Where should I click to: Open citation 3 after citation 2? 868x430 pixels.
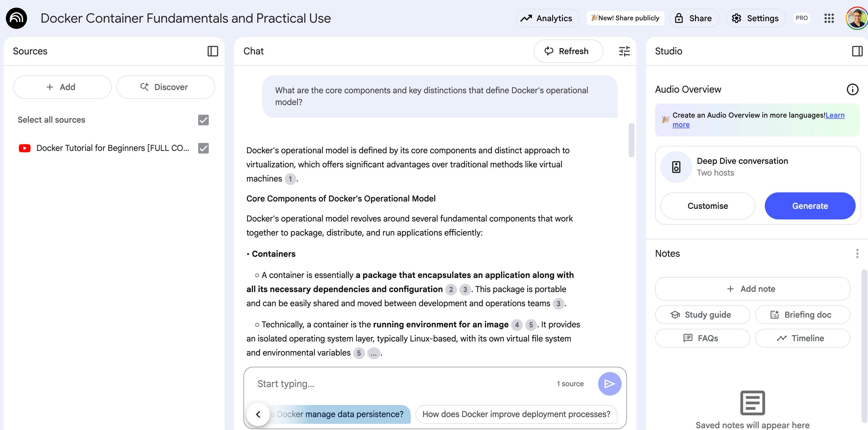465,289
